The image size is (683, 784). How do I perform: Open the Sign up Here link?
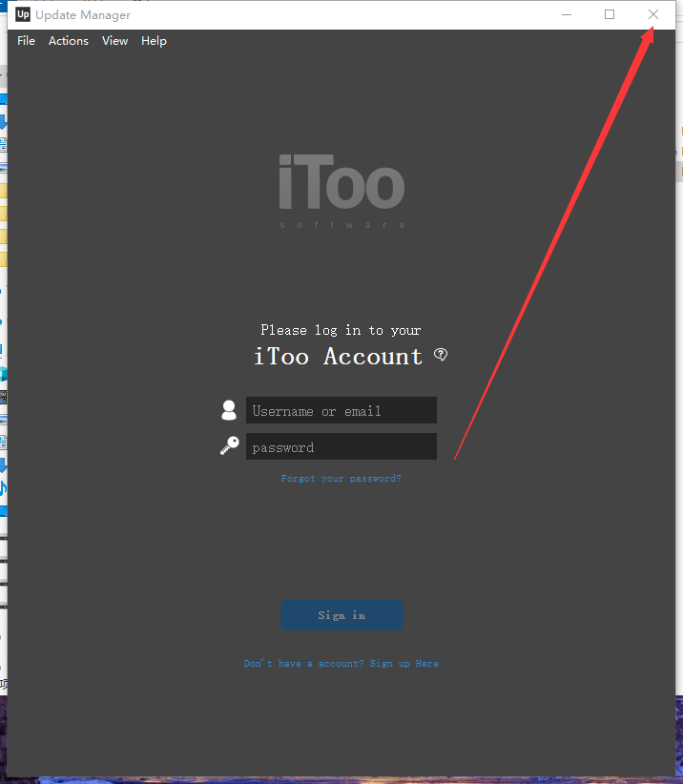pyautogui.click(x=404, y=664)
